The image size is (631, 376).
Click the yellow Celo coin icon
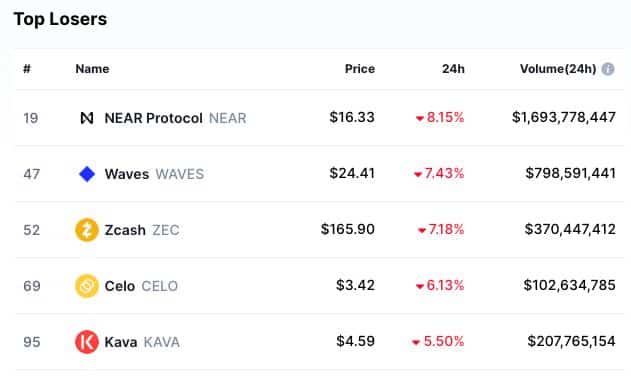point(87,286)
